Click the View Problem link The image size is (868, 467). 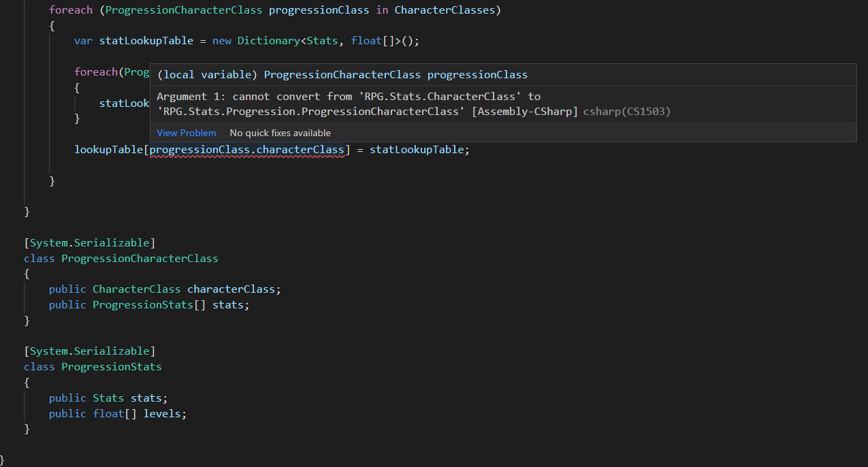point(186,133)
